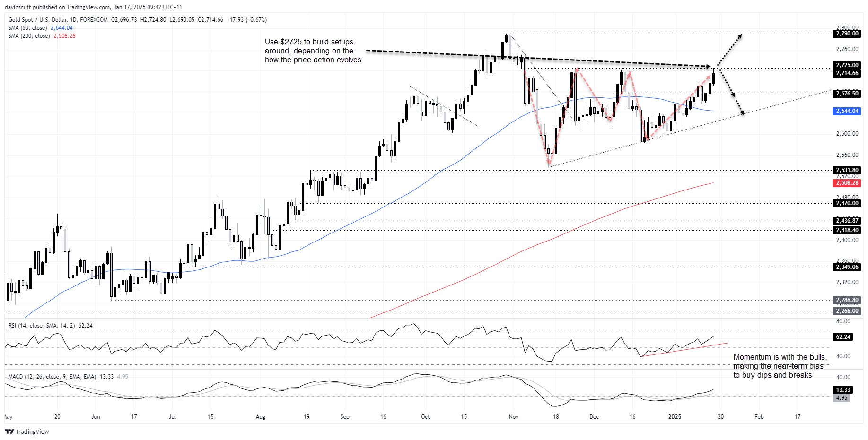Click the 2,676.50 price label
Screen dimensions: 868x440
pos(847,94)
